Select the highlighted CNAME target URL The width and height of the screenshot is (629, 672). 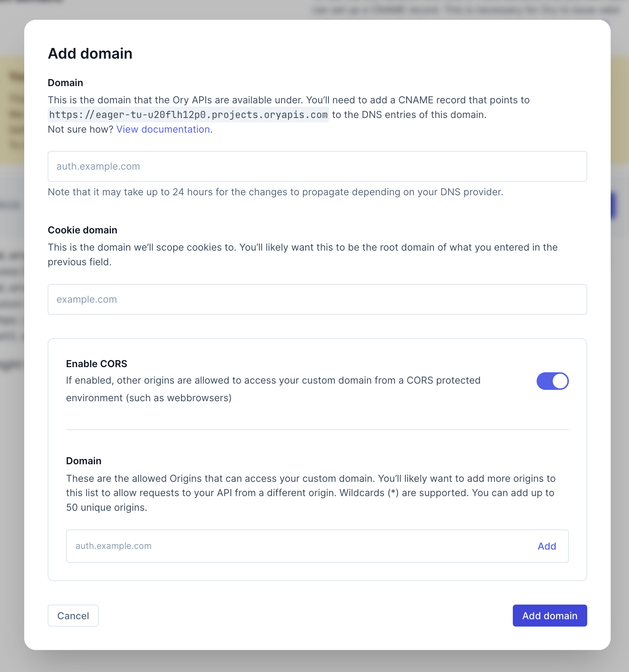click(188, 115)
